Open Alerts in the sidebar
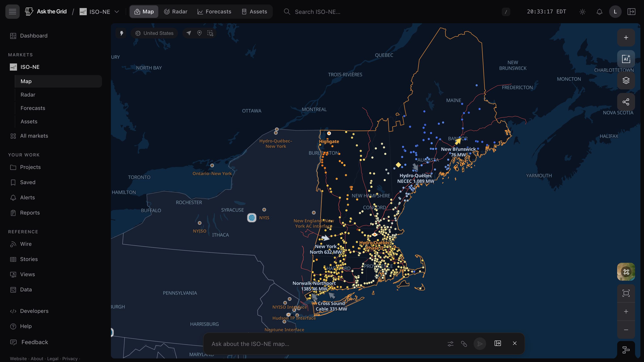 tap(28, 198)
